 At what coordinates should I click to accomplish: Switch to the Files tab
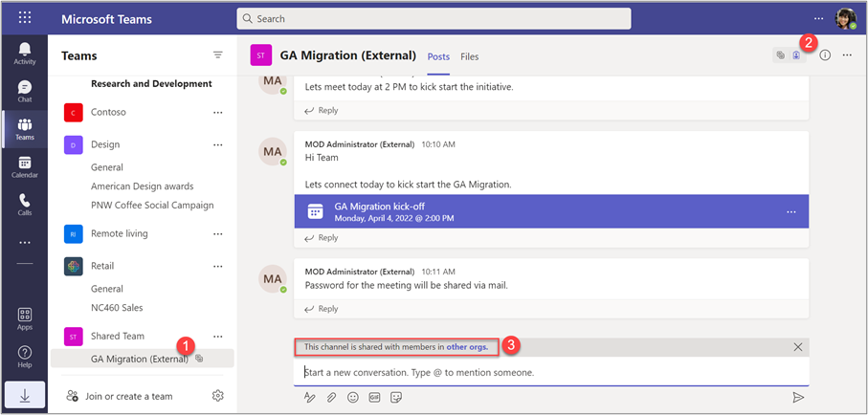click(469, 56)
